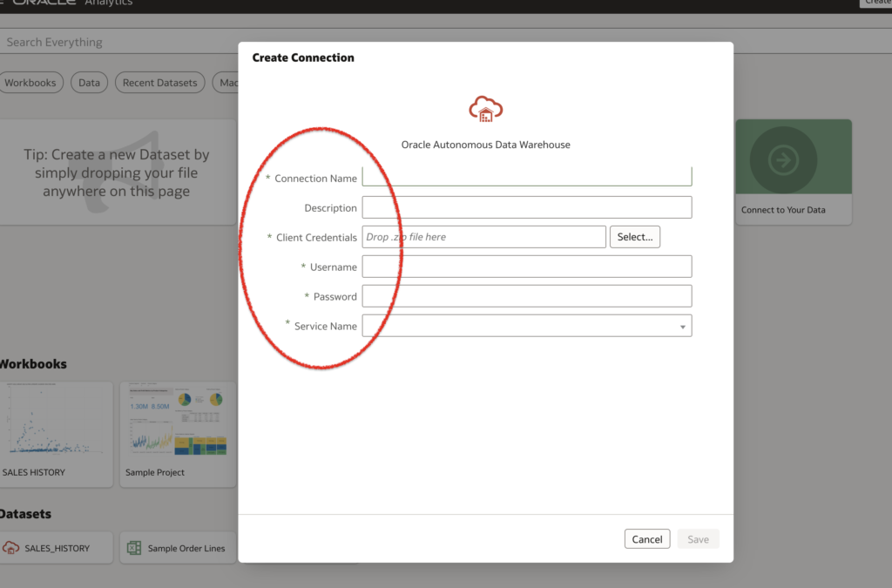The image size is (892, 588).
Task: Click the Create Connection dialog title
Action: click(303, 57)
